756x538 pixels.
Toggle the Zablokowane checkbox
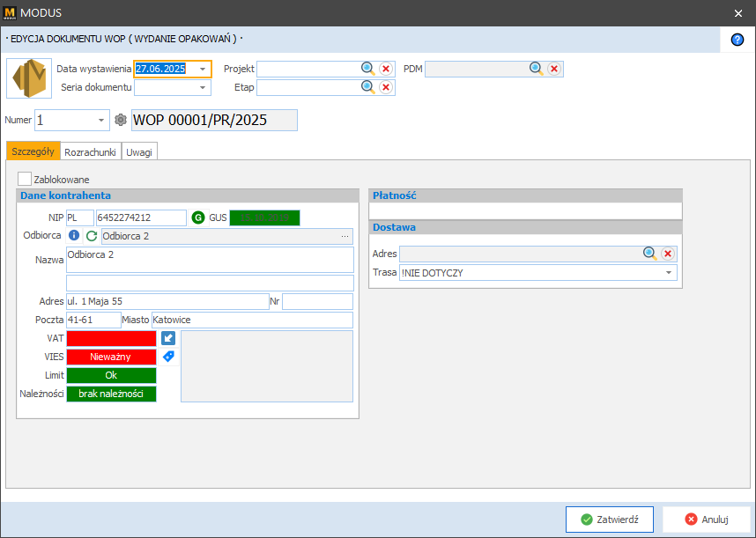pyautogui.click(x=25, y=179)
